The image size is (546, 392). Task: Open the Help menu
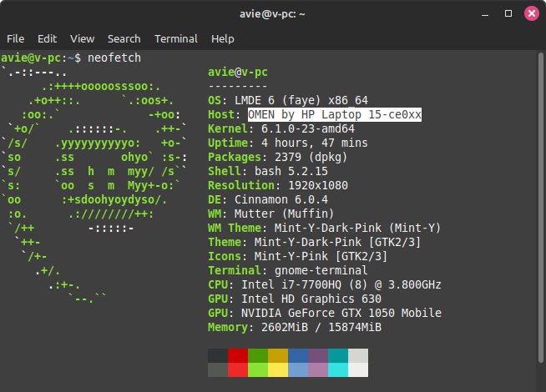pos(223,38)
